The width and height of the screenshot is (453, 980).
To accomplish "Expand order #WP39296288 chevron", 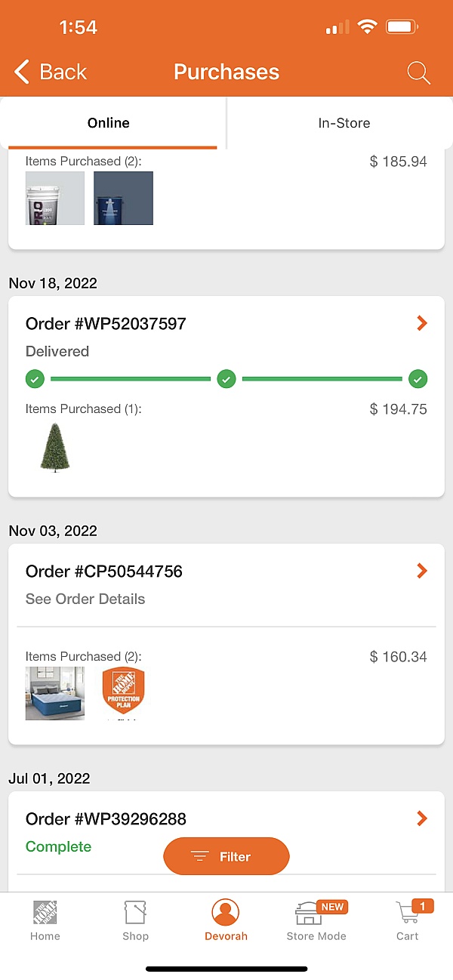I will click(422, 819).
